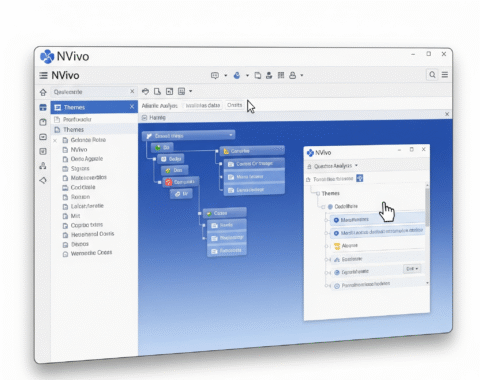Open the hamburger menu beside NVivo title
The image size is (480, 380).
click(x=43, y=75)
